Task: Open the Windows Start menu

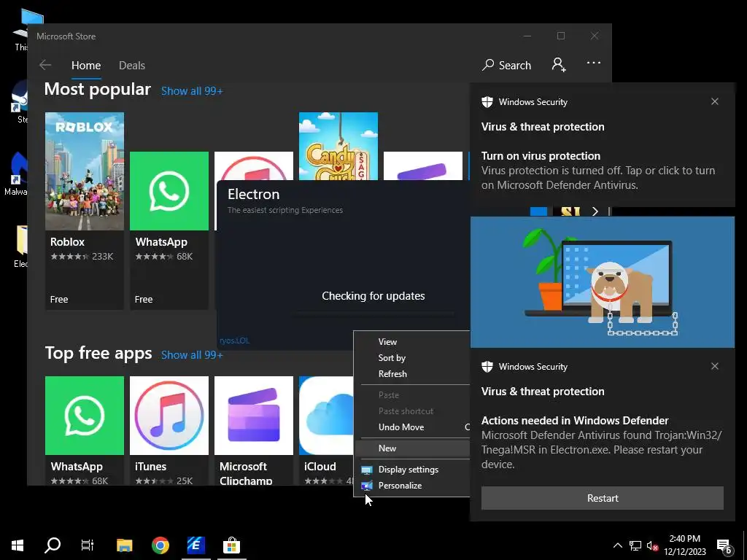Action: pos(18,545)
